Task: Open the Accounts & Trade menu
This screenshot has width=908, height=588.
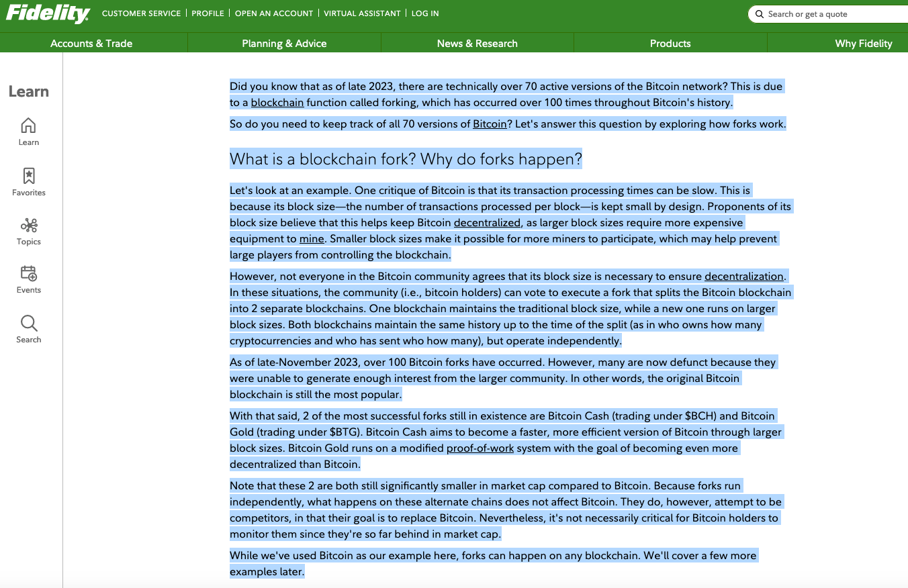Action: [x=91, y=43]
